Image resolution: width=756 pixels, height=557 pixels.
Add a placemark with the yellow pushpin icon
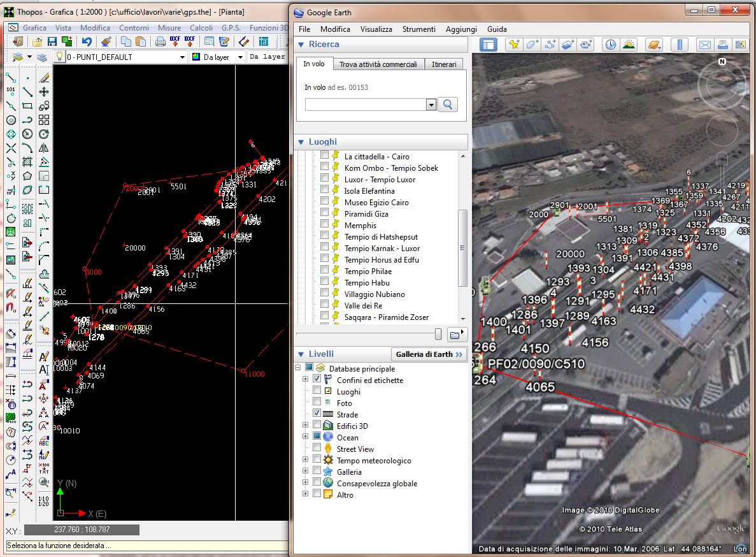click(x=514, y=45)
